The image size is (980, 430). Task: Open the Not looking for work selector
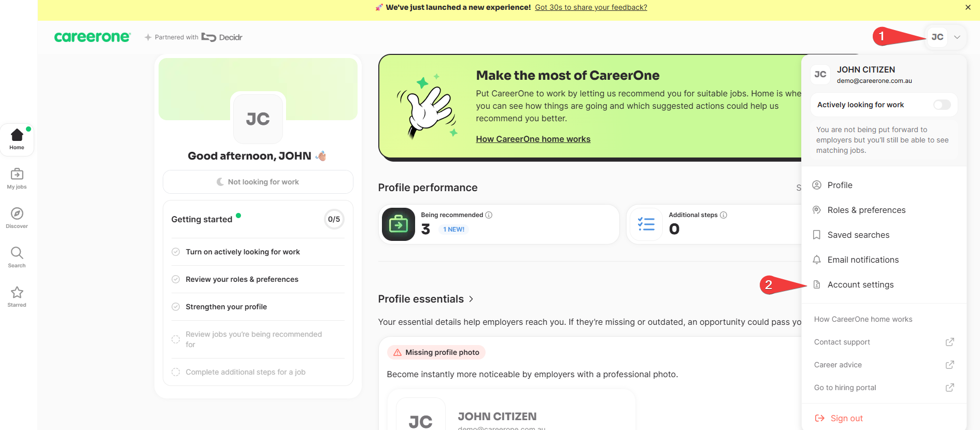(x=258, y=182)
